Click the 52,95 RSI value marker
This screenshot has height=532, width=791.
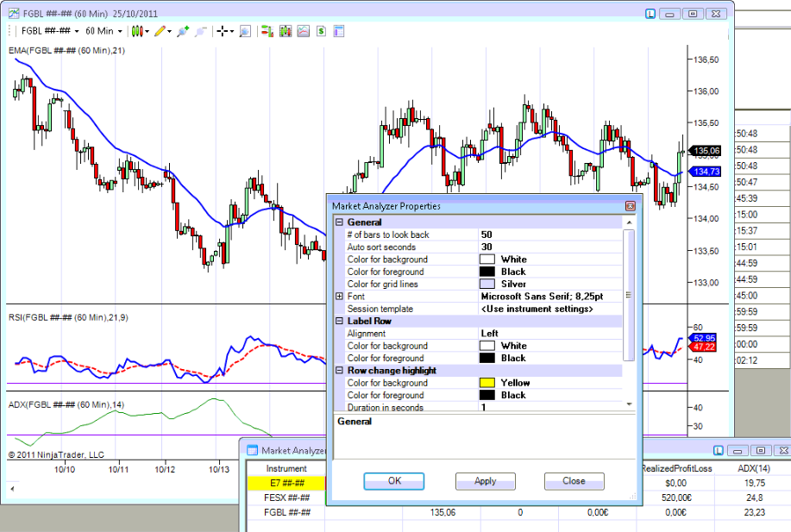703,338
